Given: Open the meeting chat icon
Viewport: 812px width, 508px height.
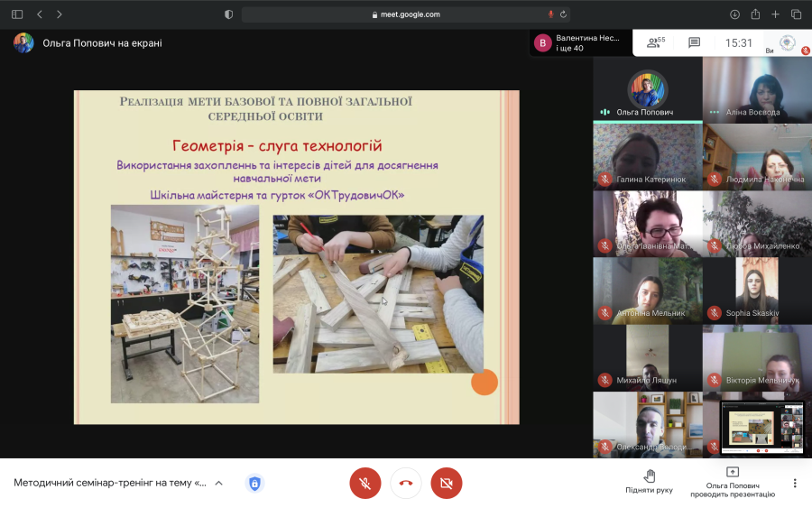Looking at the screenshot, I should click(x=694, y=42).
